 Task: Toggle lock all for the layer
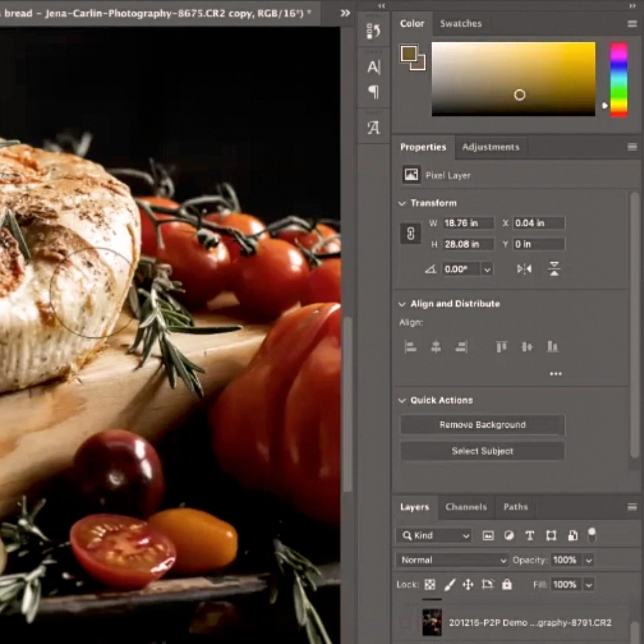[507, 585]
